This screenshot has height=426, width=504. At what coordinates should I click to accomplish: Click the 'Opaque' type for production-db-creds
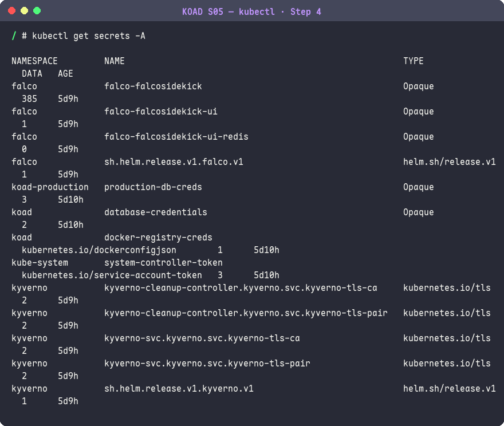point(419,187)
